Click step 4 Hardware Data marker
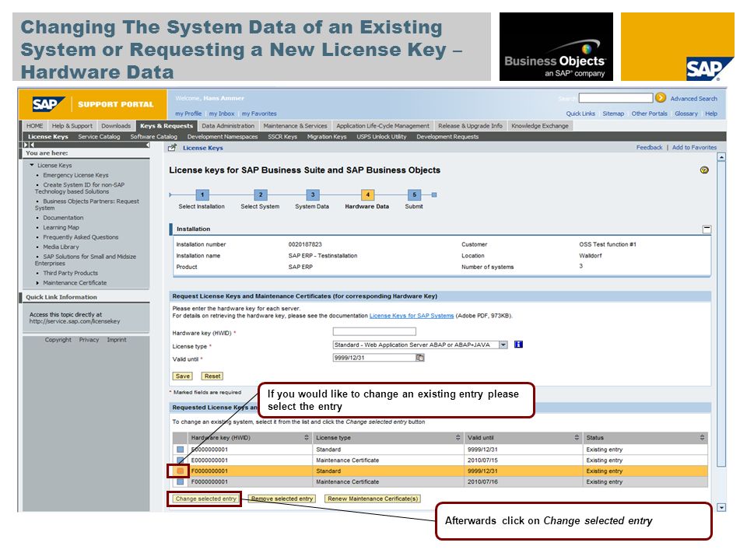Viewport: 747px width, 560px height. tap(367, 194)
